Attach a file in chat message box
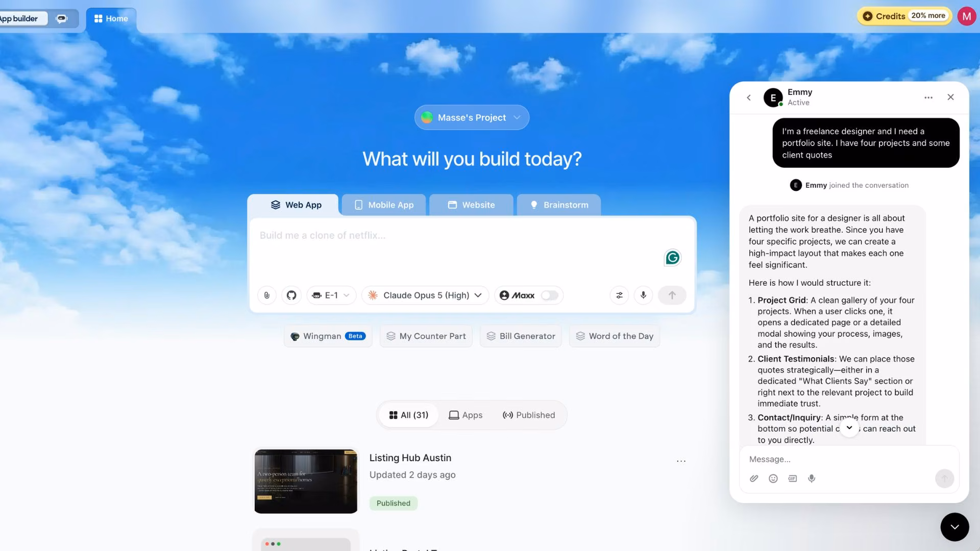 point(754,479)
